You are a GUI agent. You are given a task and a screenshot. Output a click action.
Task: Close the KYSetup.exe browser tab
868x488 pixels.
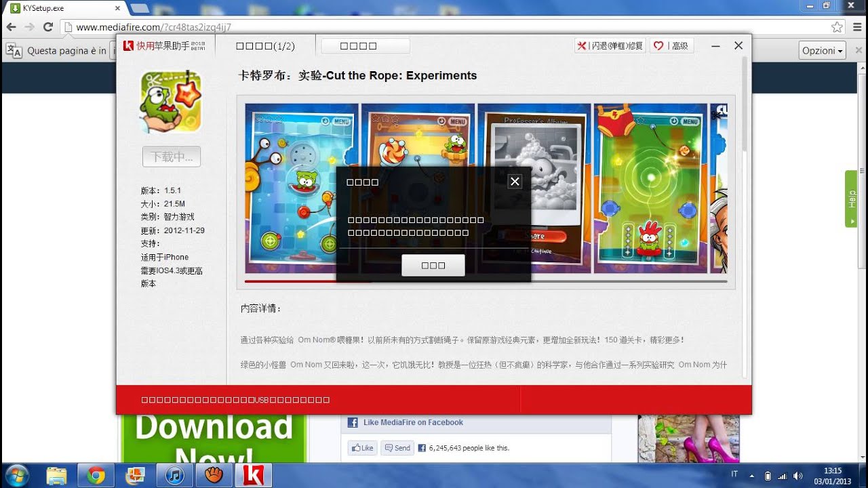pos(117,8)
